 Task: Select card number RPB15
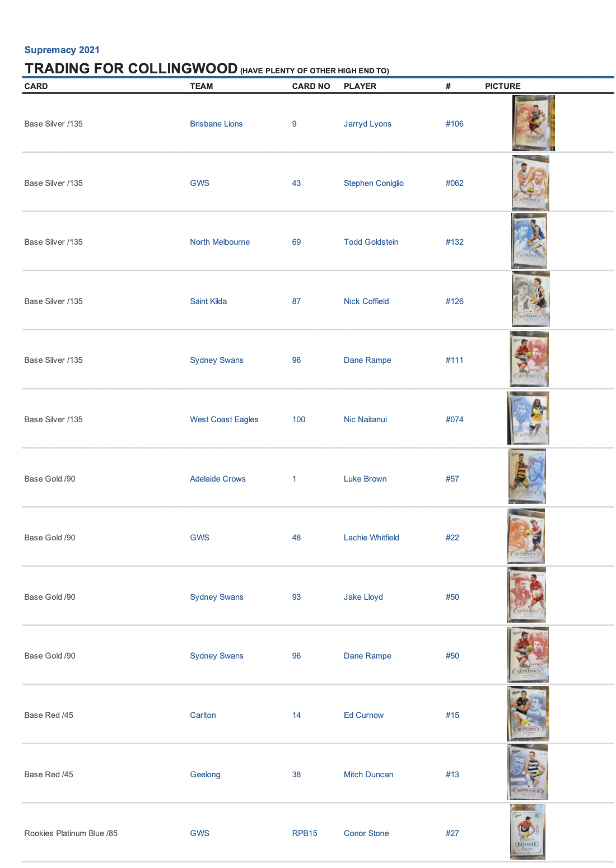click(305, 833)
